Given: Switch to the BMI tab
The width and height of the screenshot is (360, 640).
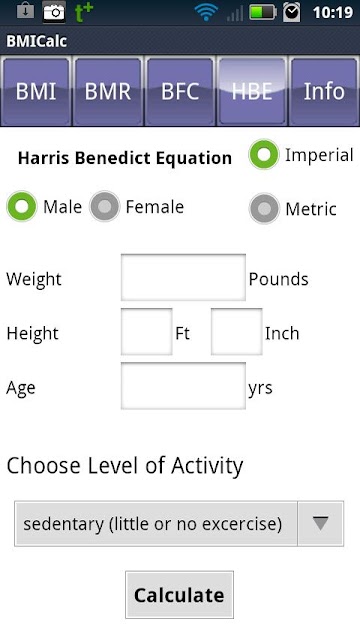Looking at the screenshot, I should [36, 91].
